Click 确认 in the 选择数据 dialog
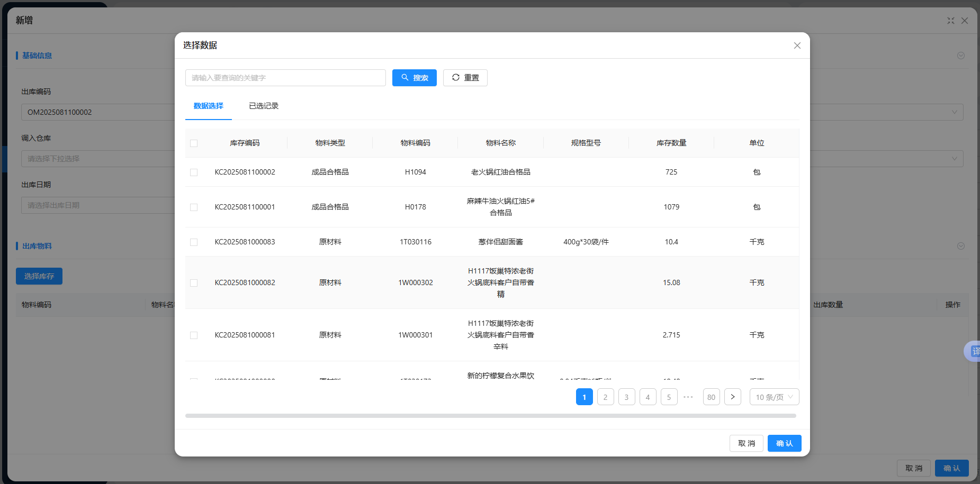Screen dimensions: 980x484 tap(785, 443)
